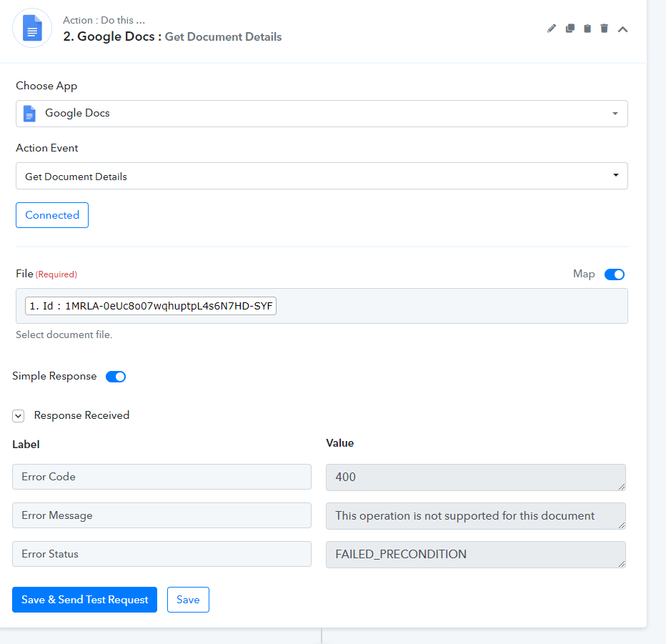Click the Error Status label field

161,554
